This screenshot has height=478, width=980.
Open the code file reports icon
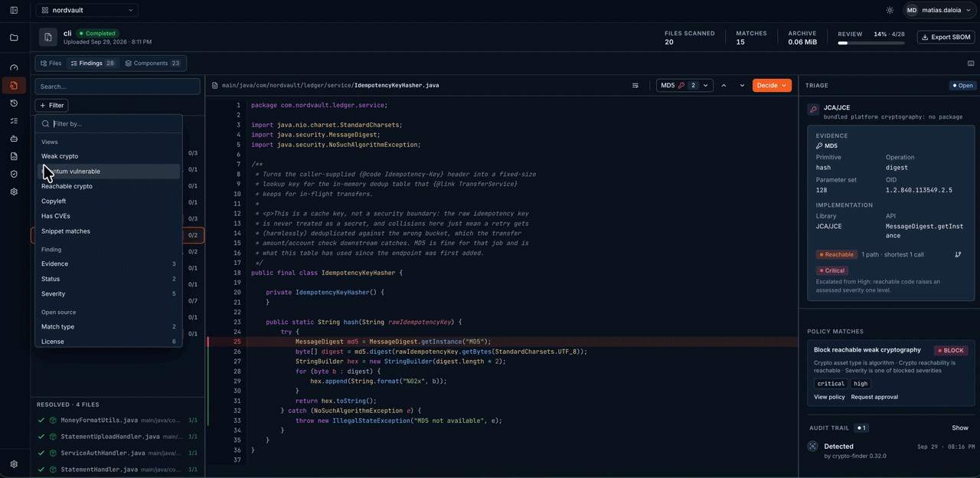[x=14, y=156]
